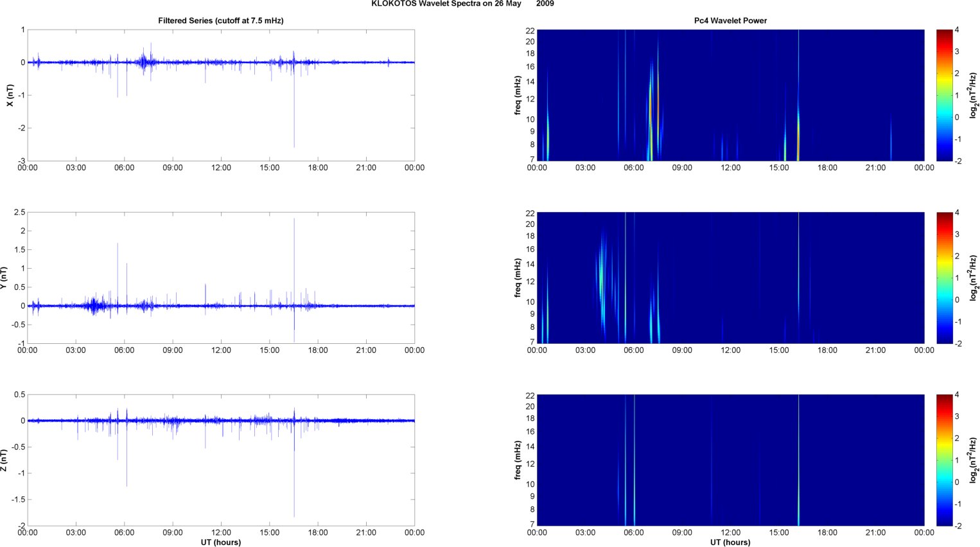
Task: Click "freq (mHz)" label of the middle wavelet spectrum
Action: pyautogui.click(x=518, y=278)
